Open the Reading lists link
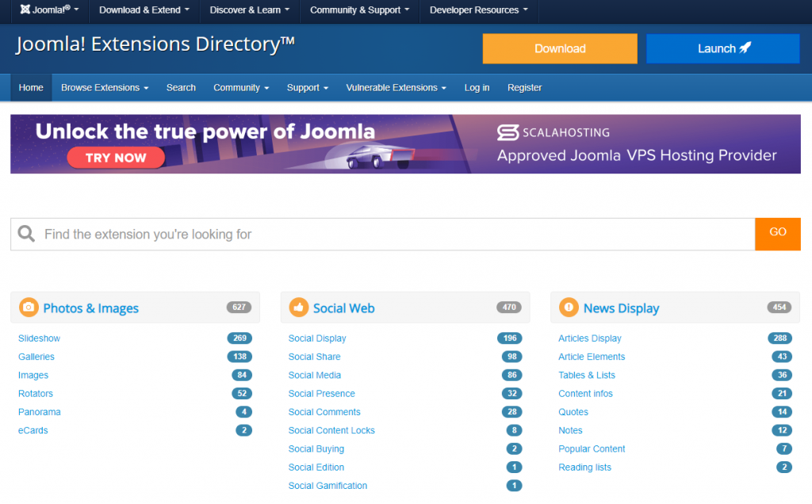The image size is (812, 504). click(584, 468)
